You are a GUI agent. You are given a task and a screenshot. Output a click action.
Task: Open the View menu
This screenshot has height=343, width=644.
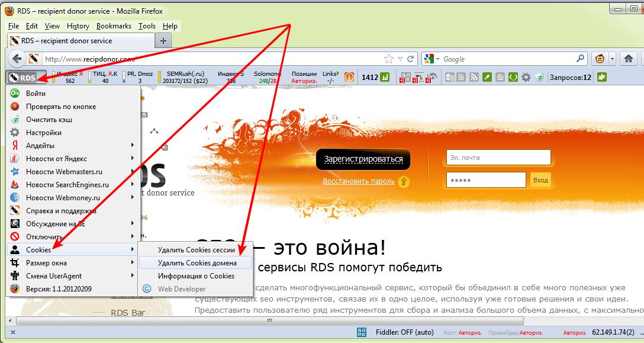pyautogui.click(x=52, y=26)
